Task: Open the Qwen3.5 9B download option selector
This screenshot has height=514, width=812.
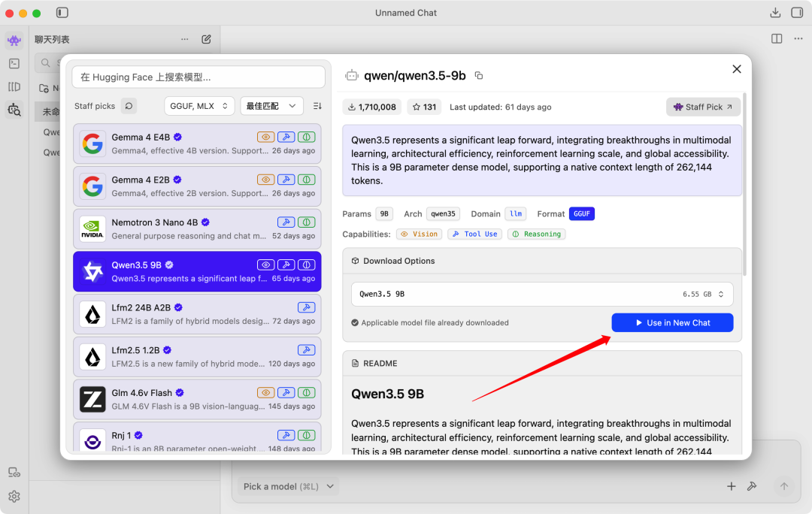Action: coord(542,294)
